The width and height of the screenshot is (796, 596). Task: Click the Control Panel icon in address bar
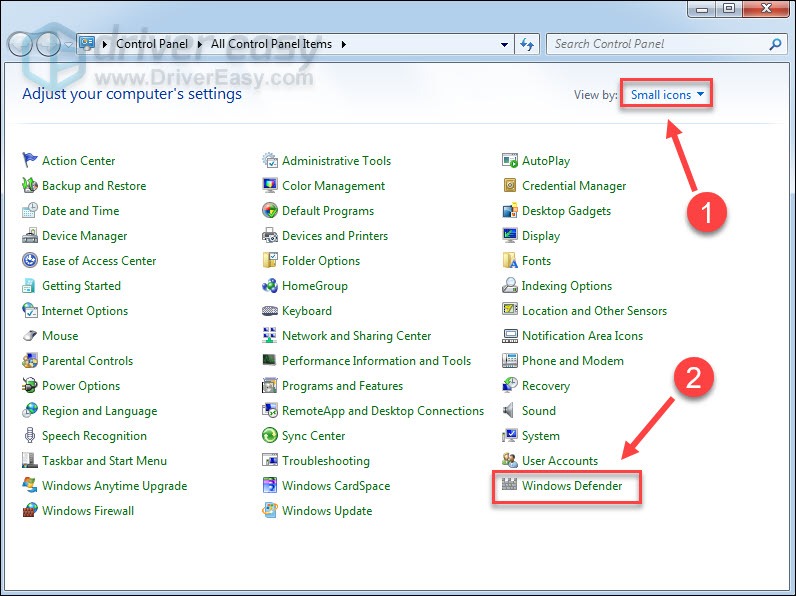coord(87,44)
